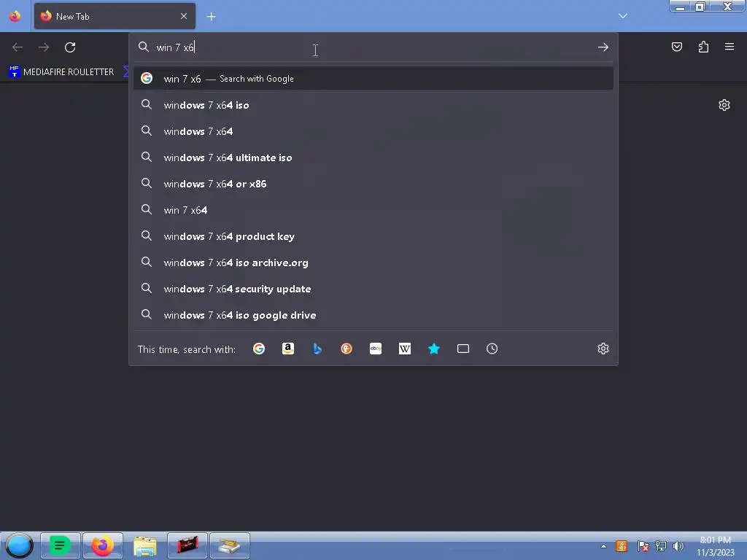Open the Windows Start orb
Image resolution: width=747 pixels, height=560 pixels.
19,545
